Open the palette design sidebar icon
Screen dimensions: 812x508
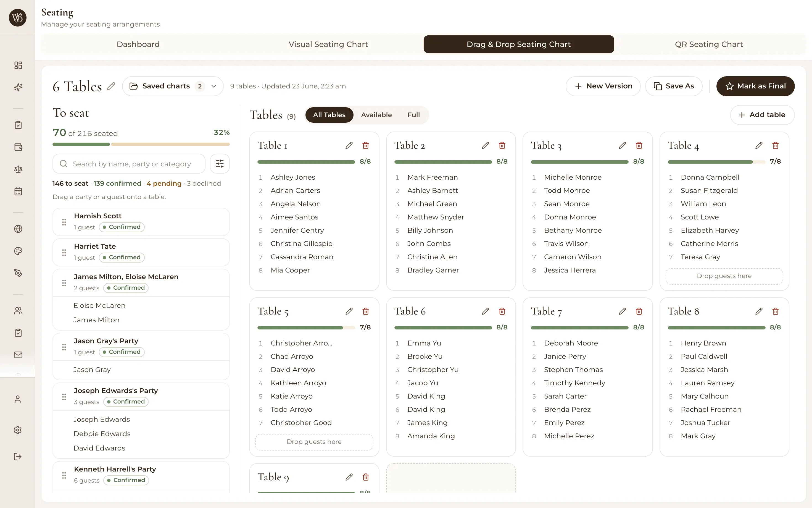pyautogui.click(x=18, y=251)
